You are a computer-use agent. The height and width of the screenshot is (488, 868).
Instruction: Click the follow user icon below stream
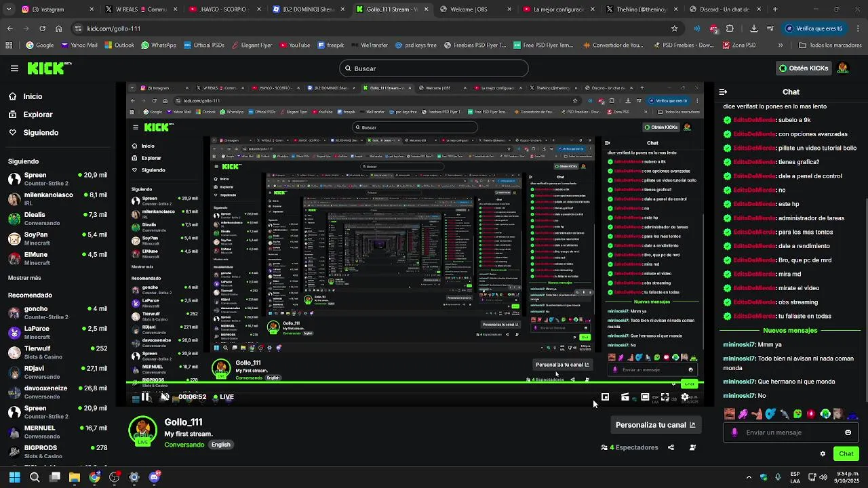click(x=692, y=447)
